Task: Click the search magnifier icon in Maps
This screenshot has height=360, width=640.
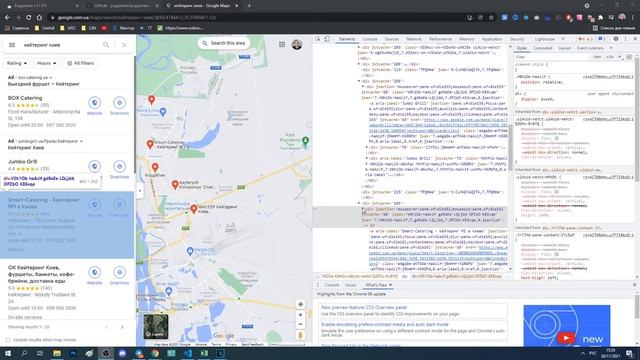Action: pos(106,45)
